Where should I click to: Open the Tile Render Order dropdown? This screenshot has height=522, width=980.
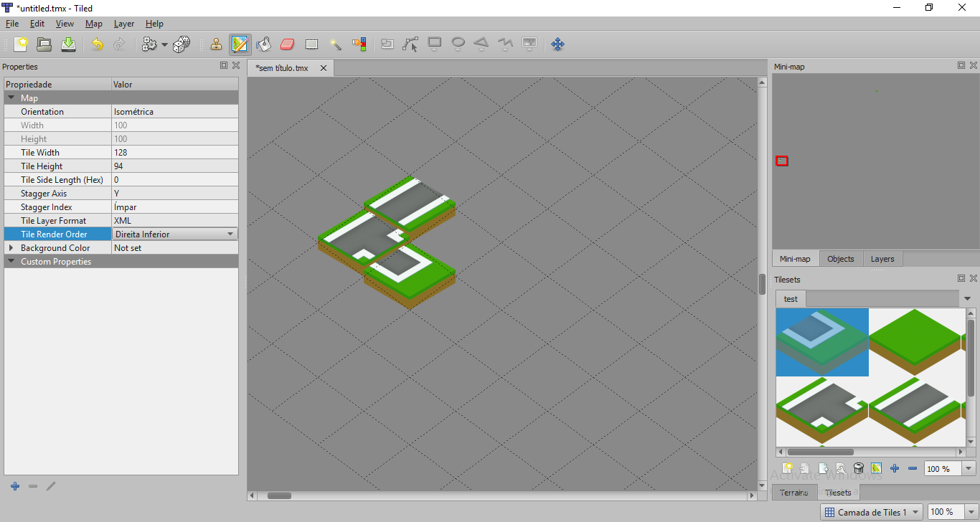pyautogui.click(x=230, y=234)
